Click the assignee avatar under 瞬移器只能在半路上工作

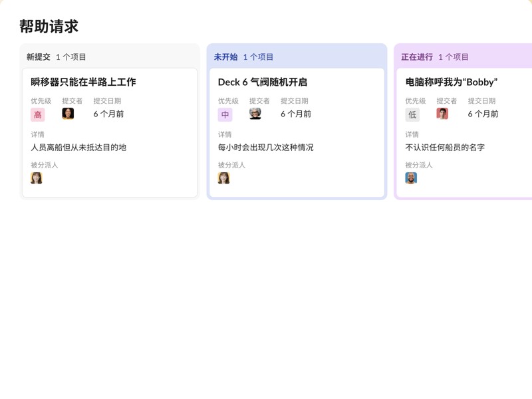pos(36,178)
